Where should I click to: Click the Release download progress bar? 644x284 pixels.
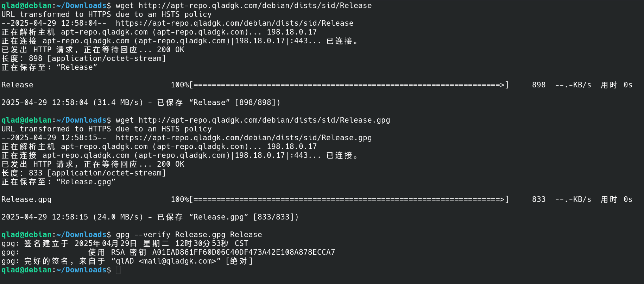[x=349, y=85]
